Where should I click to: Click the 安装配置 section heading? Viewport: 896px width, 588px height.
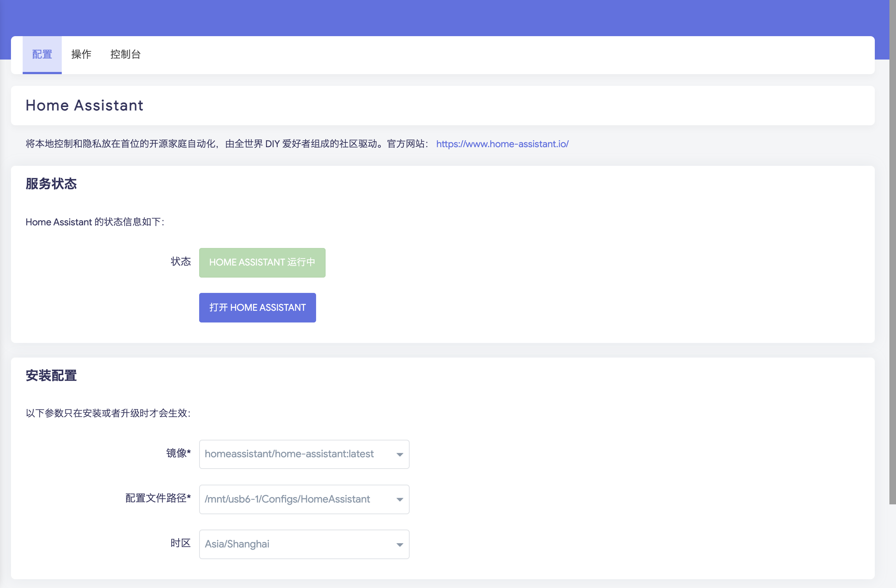click(x=51, y=375)
